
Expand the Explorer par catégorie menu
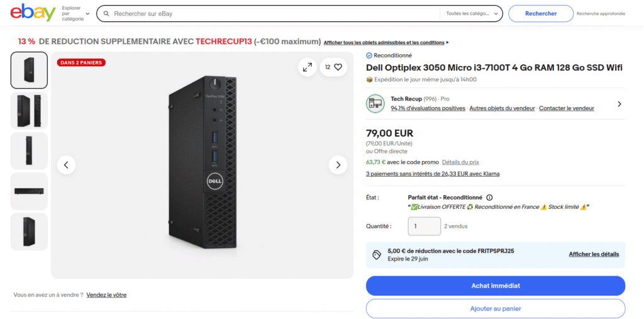(75, 14)
